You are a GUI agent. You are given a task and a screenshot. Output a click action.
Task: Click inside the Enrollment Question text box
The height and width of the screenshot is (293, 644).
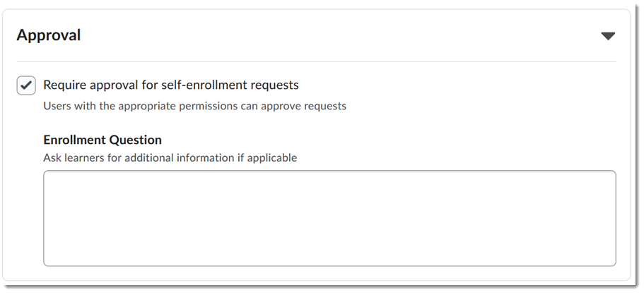[x=329, y=217]
